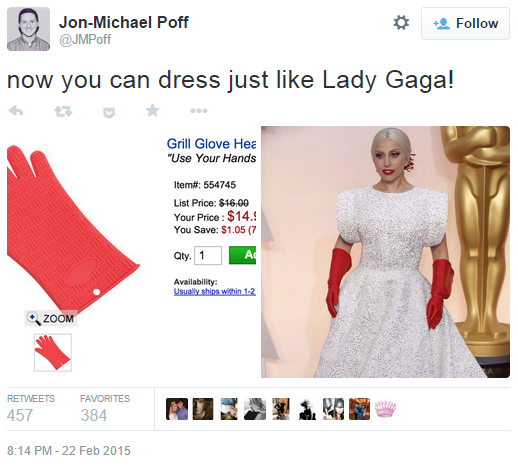Click the Qty input field
This screenshot has height=467, width=518.
(208, 255)
